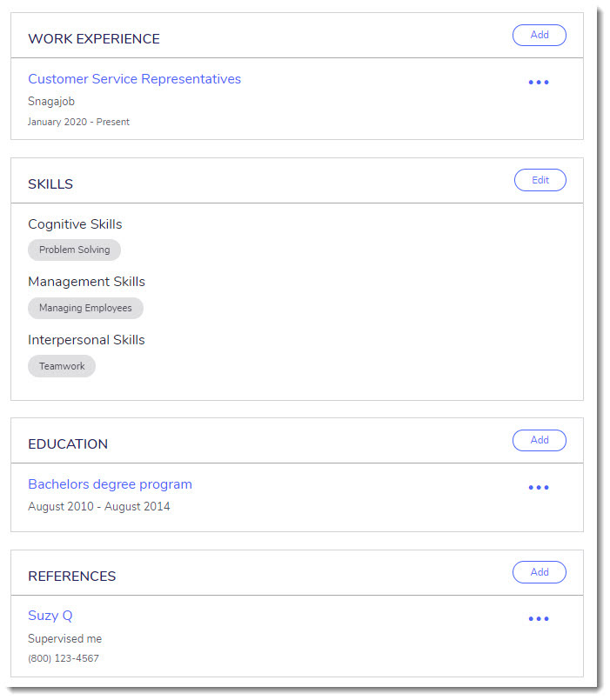
Task: Open three-dot menu for Bachelors degree program
Action: coord(539,488)
